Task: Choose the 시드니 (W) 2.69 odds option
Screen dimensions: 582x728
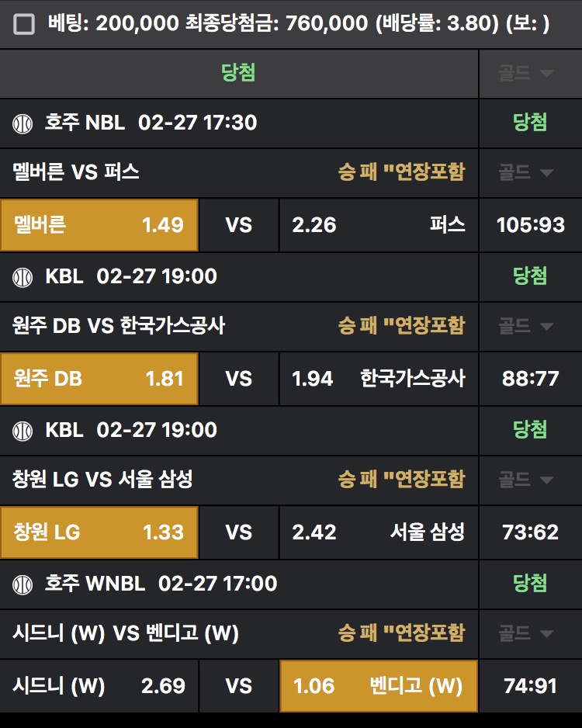Action: click(99, 686)
